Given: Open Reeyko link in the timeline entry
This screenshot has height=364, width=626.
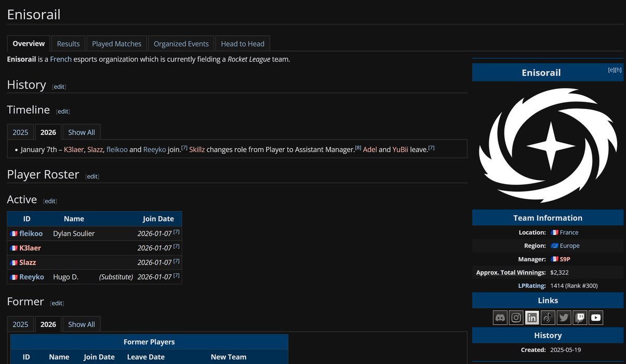Looking at the screenshot, I should coord(154,150).
